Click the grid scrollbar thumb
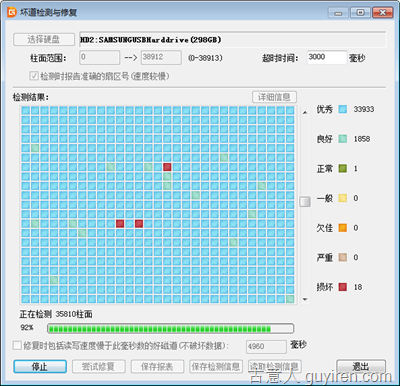Image resolution: width=400 pixels, height=386 pixels. click(x=305, y=201)
